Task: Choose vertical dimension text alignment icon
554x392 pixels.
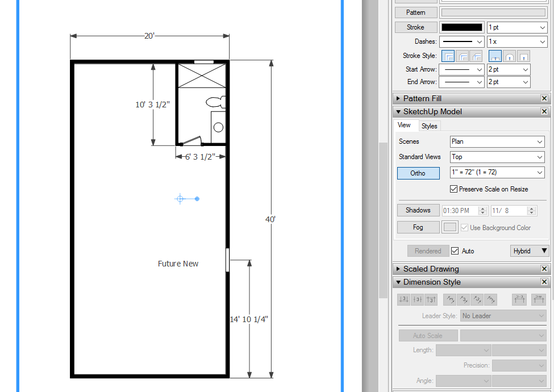Action: coord(450,299)
